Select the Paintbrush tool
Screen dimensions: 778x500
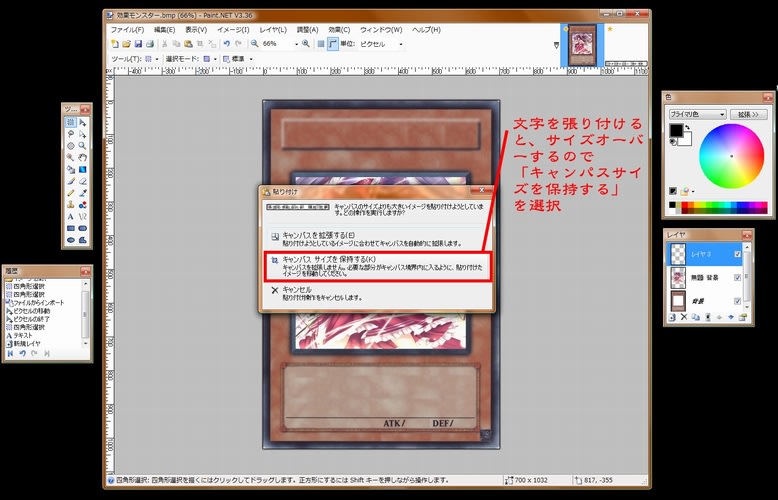(70, 182)
